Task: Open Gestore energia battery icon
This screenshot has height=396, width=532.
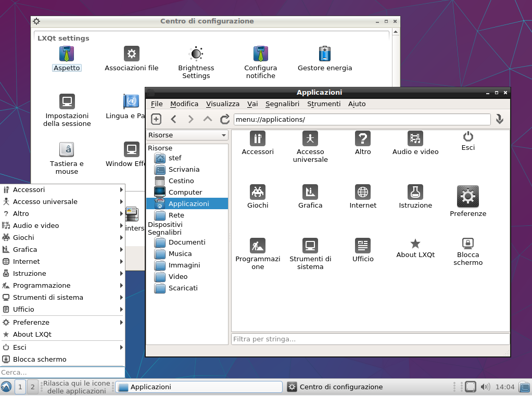Action: click(325, 54)
